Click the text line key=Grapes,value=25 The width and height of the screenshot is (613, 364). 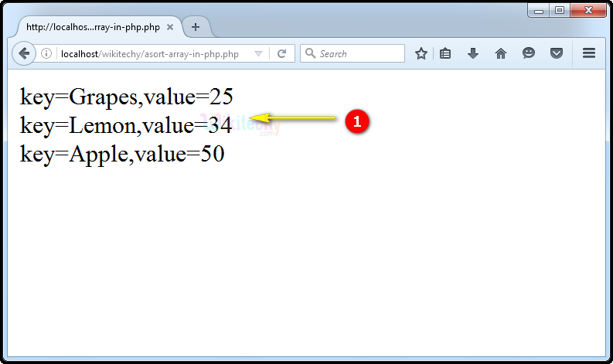[127, 97]
